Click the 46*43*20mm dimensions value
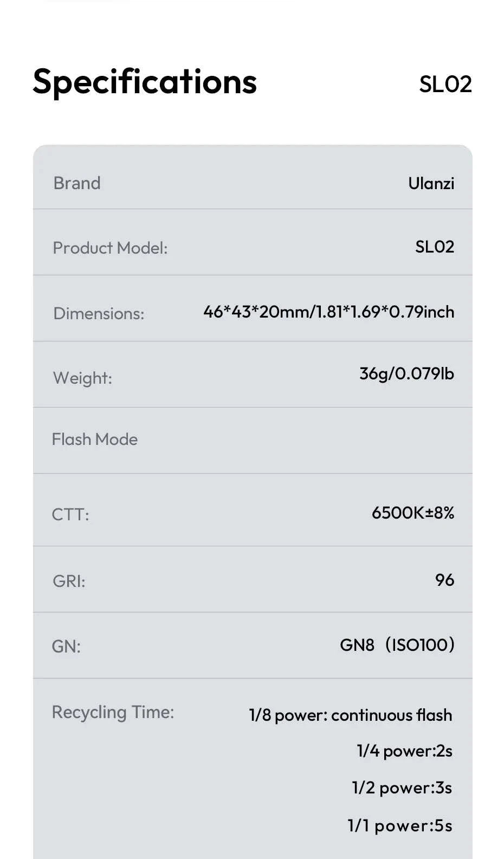504x859 pixels. (x=328, y=312)
